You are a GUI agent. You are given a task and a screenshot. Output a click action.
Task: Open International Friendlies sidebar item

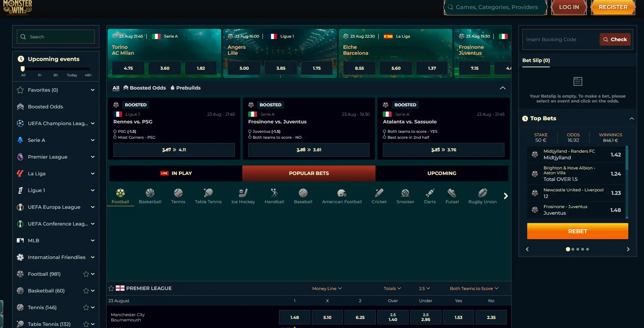point(56,257)
